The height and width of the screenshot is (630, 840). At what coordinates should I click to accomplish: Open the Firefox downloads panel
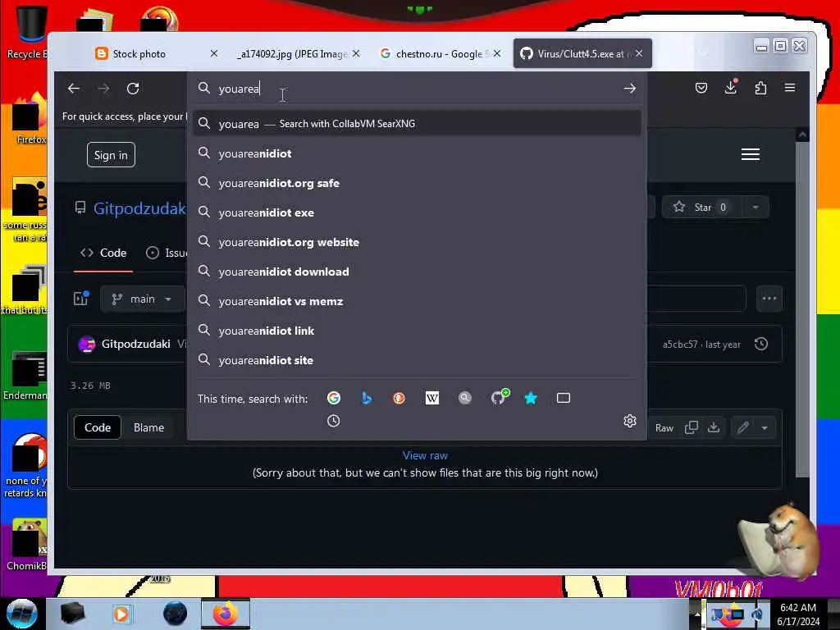731,87
